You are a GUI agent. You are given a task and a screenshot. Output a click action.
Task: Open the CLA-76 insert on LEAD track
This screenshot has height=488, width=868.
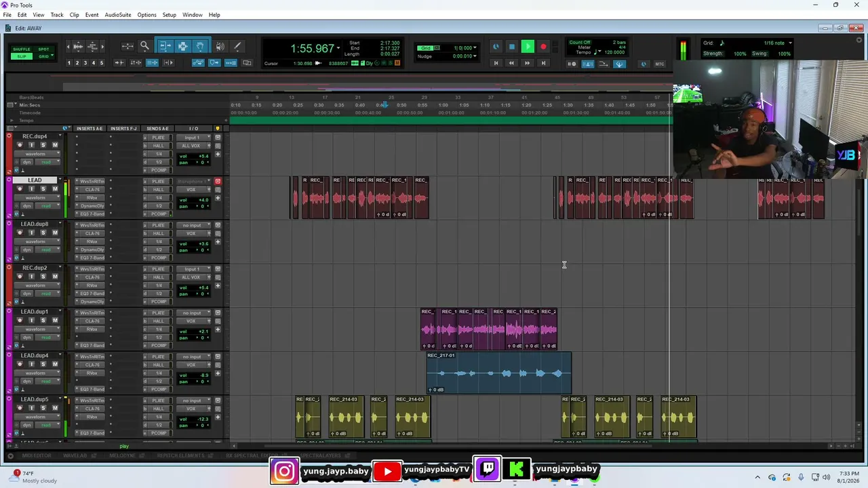[x=92, y=190]
